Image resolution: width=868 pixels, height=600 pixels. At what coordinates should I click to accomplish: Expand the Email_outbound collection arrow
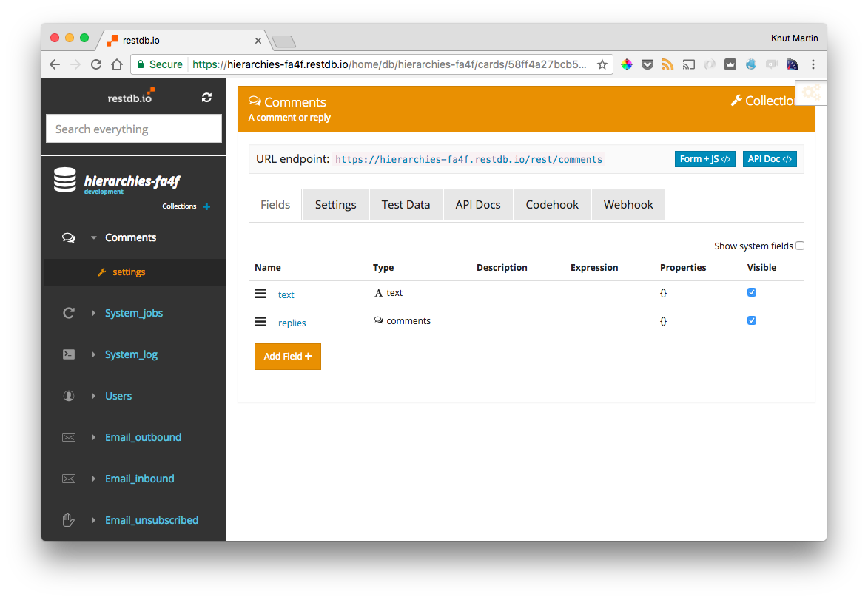(x=93, y=437)
